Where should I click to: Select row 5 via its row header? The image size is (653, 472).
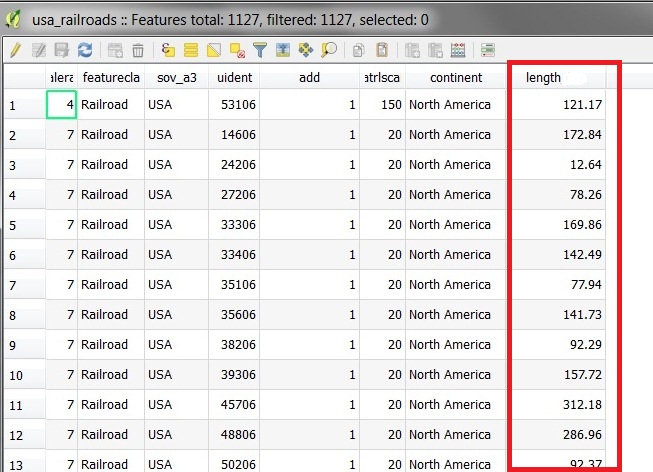pos(25,225)
